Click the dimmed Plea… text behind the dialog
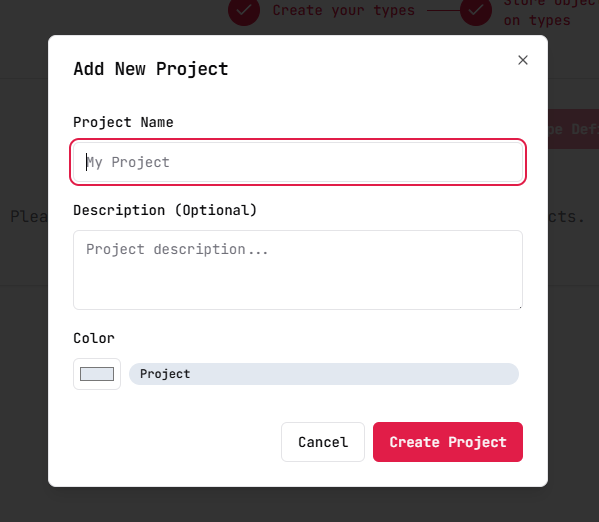The image size is (599, 522). (29, 217)
